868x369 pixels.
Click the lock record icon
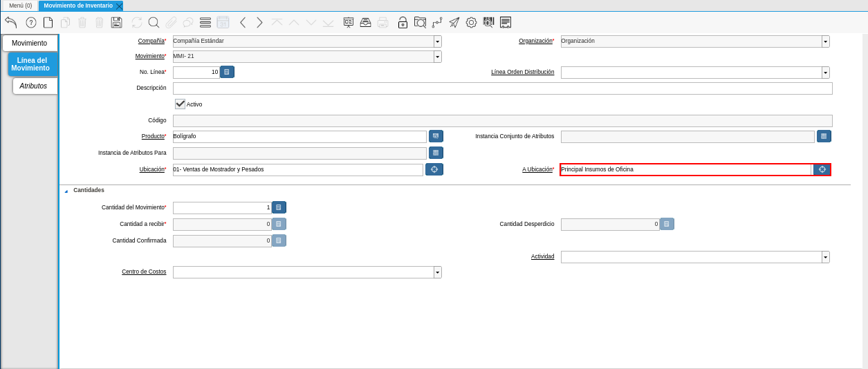pos(403,22)
